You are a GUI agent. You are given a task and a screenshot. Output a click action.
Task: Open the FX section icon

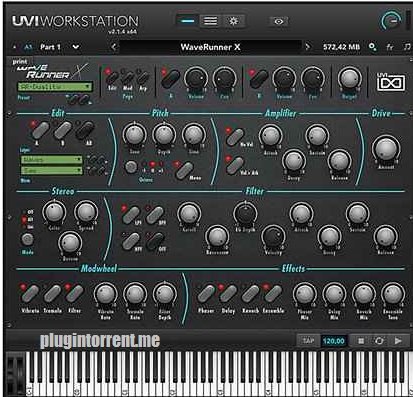coord(390,47)
